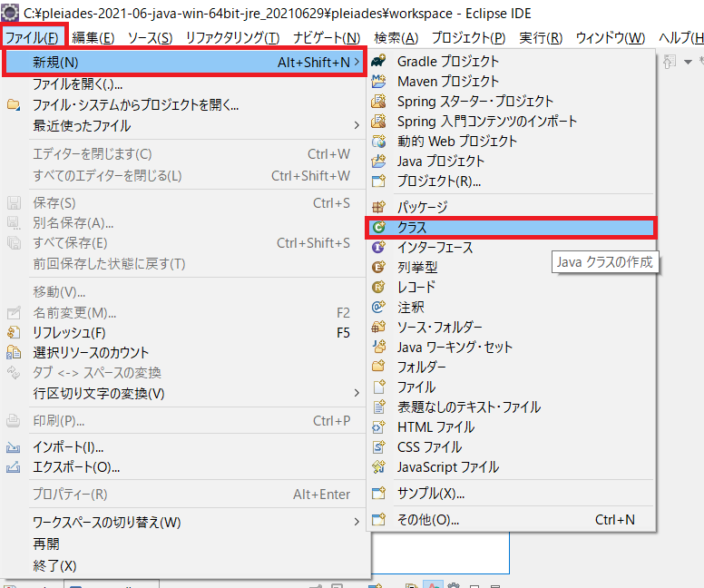Open the 編集(E) menu
The width and height of the screenshot is (704, 588).
pos(93,38)
